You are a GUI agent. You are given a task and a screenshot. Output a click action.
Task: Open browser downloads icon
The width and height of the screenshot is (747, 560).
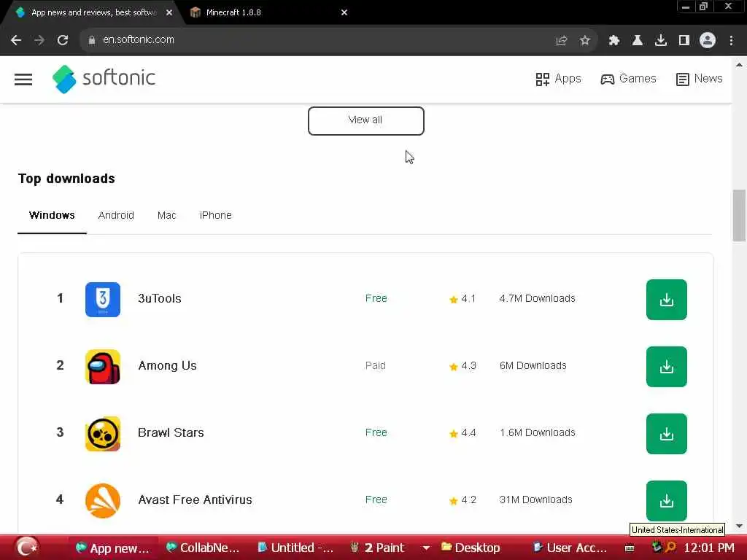(660, 41)
